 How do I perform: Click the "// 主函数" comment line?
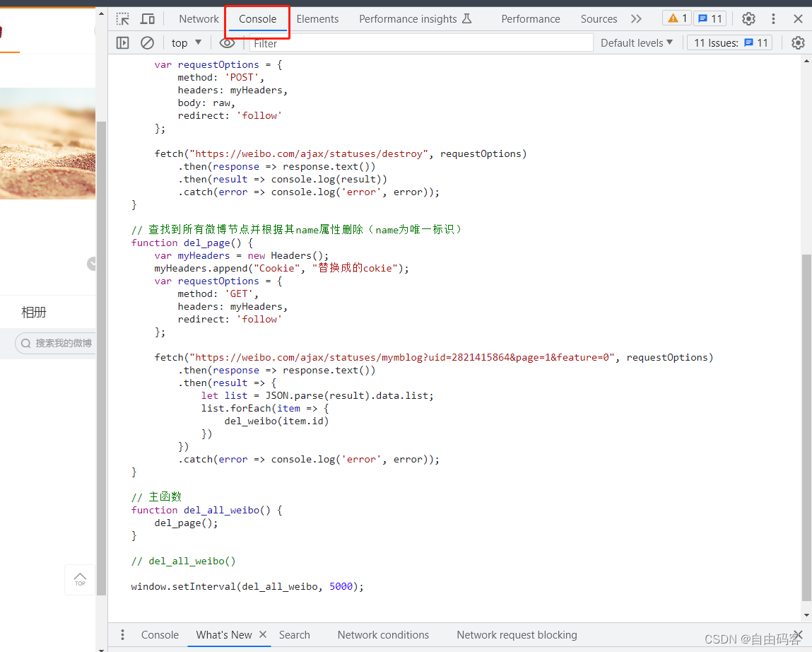156,497
